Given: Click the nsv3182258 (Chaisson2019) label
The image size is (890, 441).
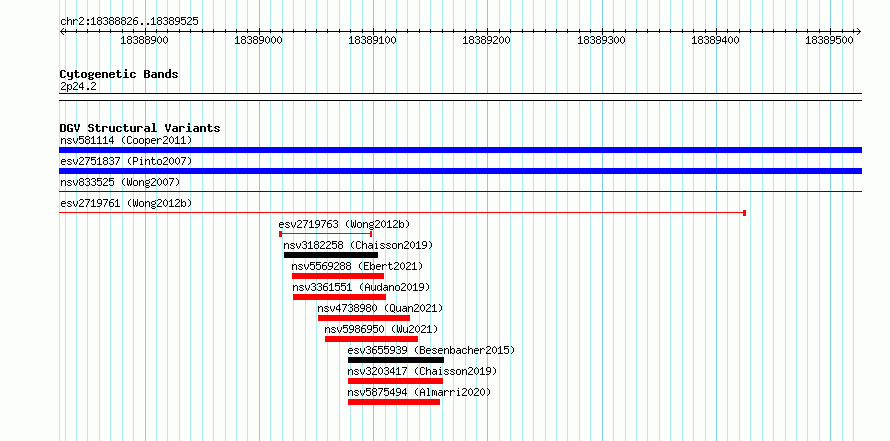Looking at the screenshot, I should [x=358, y=245].
